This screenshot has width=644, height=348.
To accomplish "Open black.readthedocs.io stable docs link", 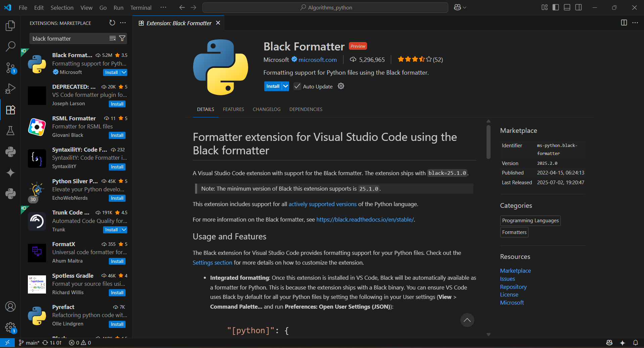I will tap(365, 220).
